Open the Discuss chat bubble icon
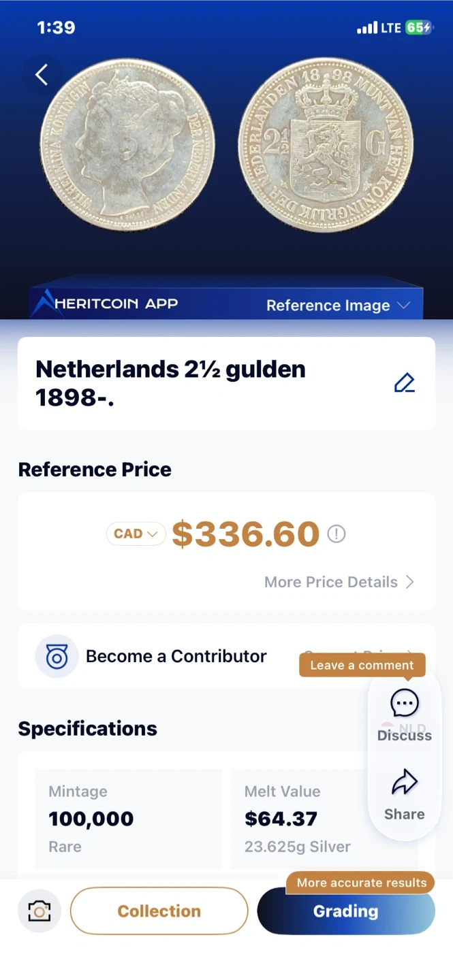The height and width of the screenshot is (980, 453). click(x=404, y=703)
